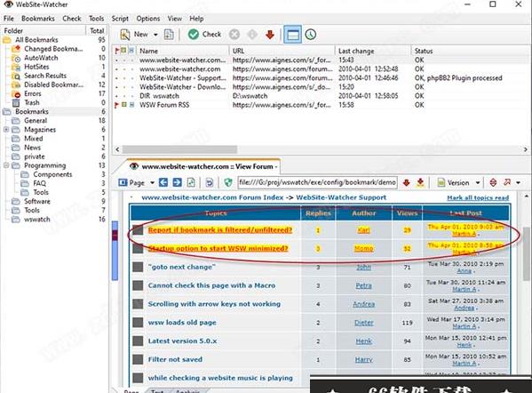Sort list by Status column header
Screen dimensions: 532x393
(x=472, y=51)
